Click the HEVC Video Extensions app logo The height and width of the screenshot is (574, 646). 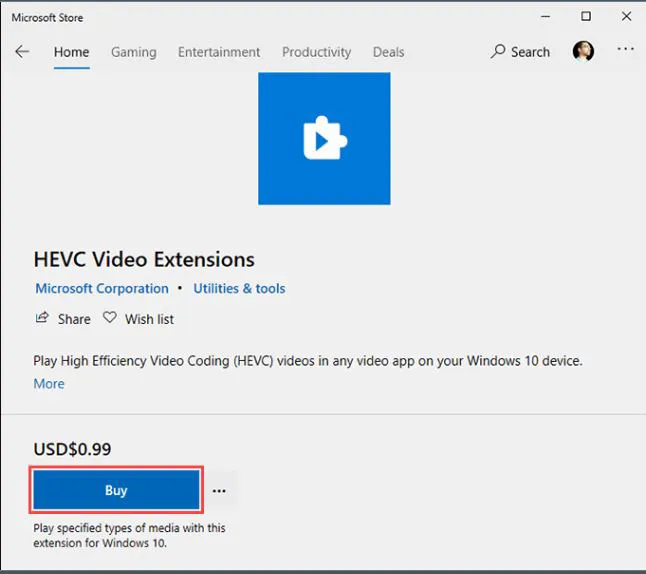(x=324, y=139)
